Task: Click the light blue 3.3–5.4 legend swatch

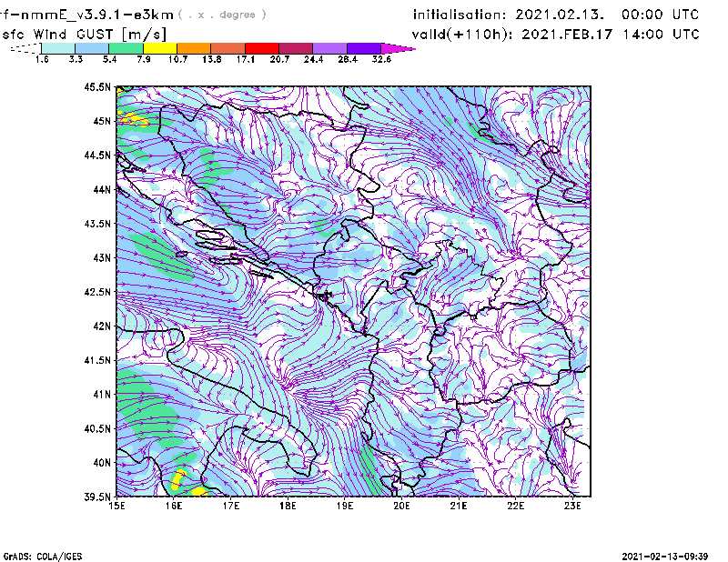Action: pos(92,48)
